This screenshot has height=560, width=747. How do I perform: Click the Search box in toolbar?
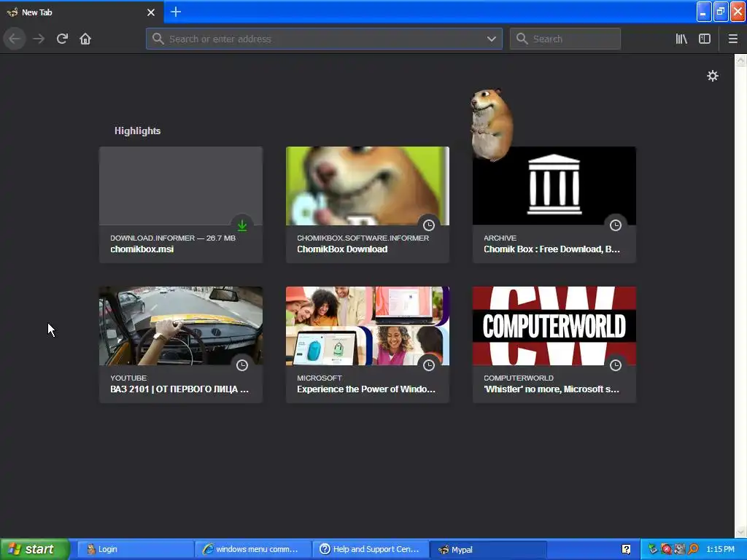pyautogui.click(x=565, y=39)
